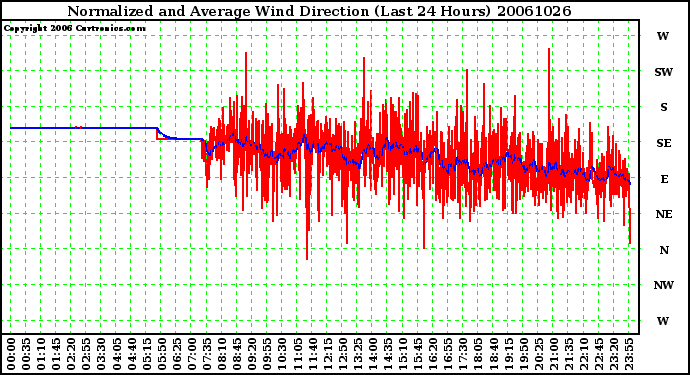Select the SE direction axis label

(x=664, y=143)
